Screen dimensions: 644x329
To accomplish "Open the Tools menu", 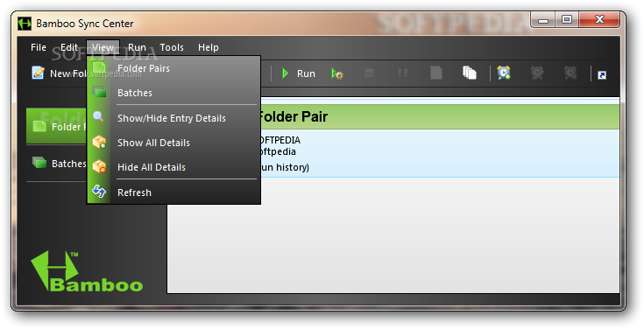I will [172, 47].
